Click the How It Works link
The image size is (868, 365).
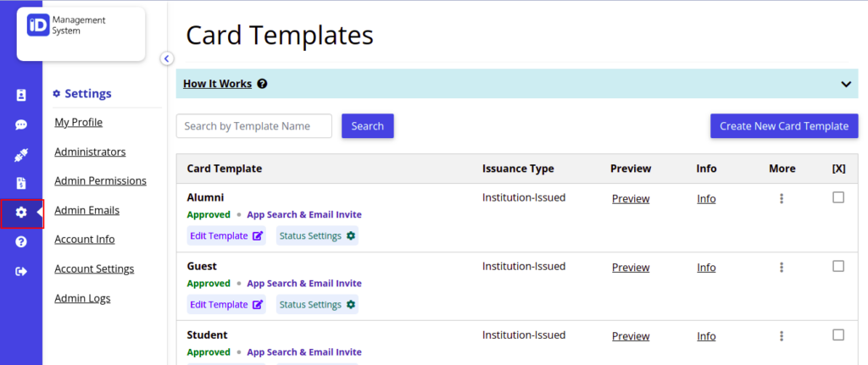coord(218,84)
